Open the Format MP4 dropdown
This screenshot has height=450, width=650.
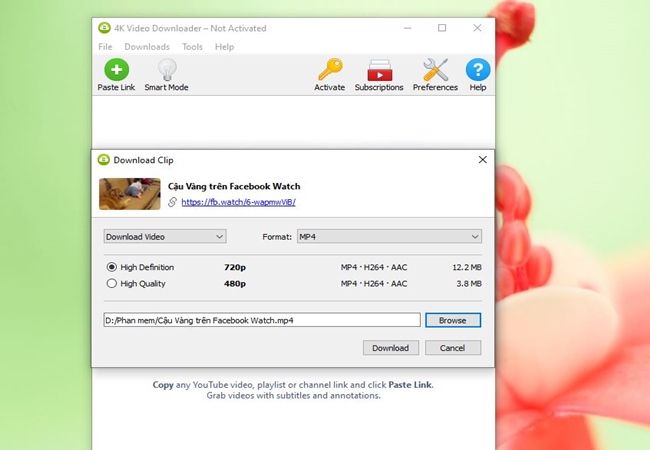[389, 237]
